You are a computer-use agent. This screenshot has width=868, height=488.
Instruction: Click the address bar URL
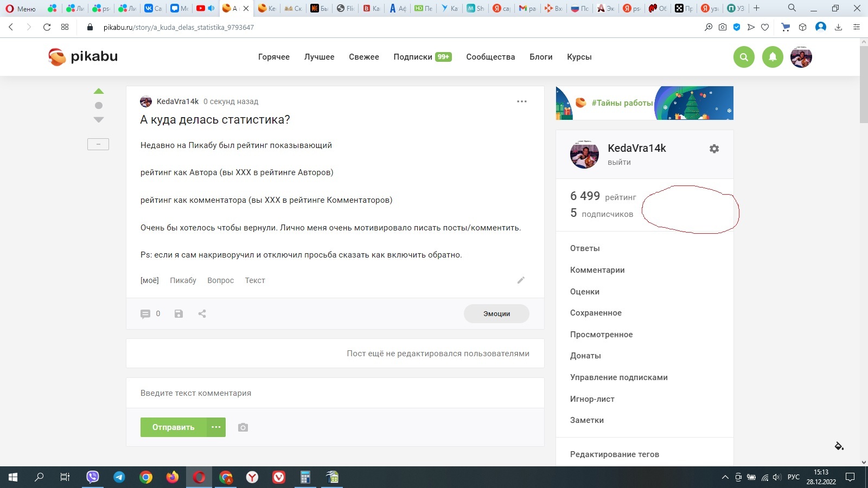[178, 27]
